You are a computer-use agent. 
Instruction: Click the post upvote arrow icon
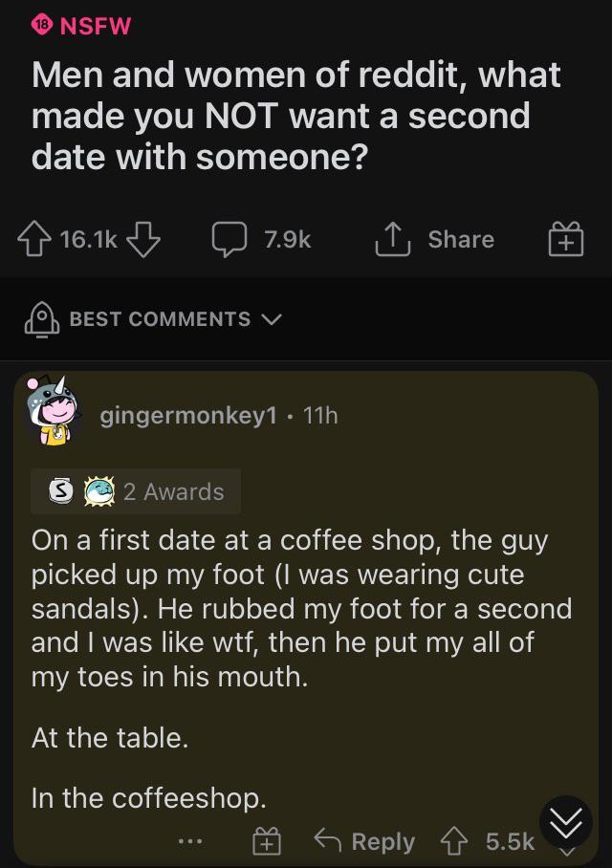click(34, 239)
